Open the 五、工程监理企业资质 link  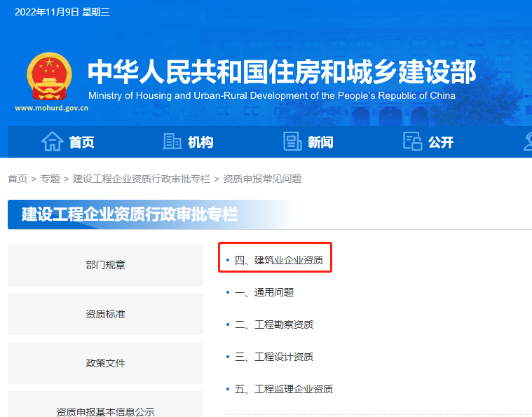tap(284, 389)
